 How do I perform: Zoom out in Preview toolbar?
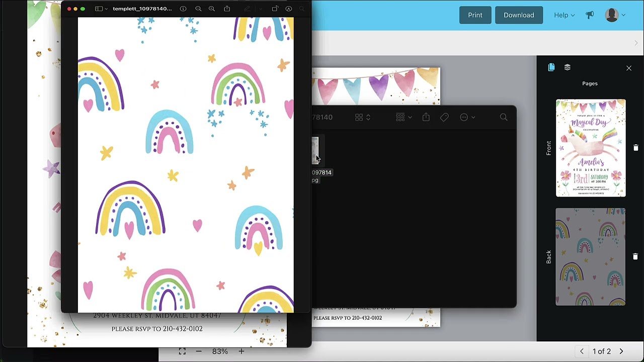tap(198, 9)
